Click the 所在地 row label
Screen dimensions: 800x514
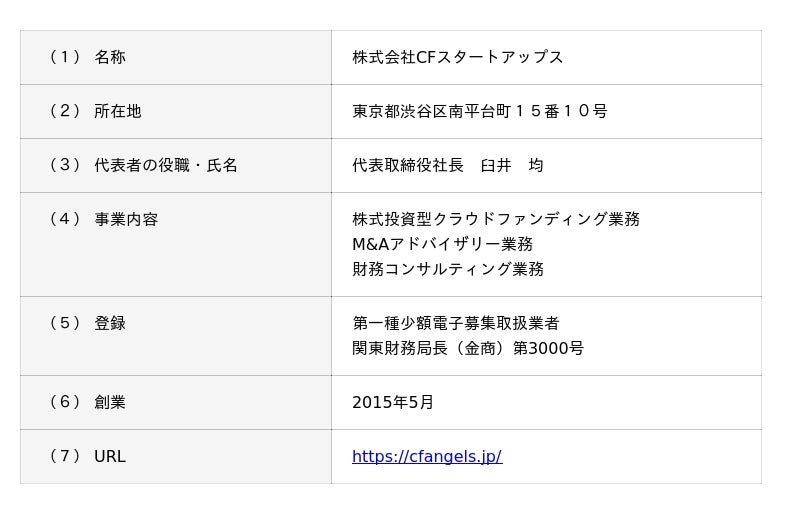[x=117, y=111]
